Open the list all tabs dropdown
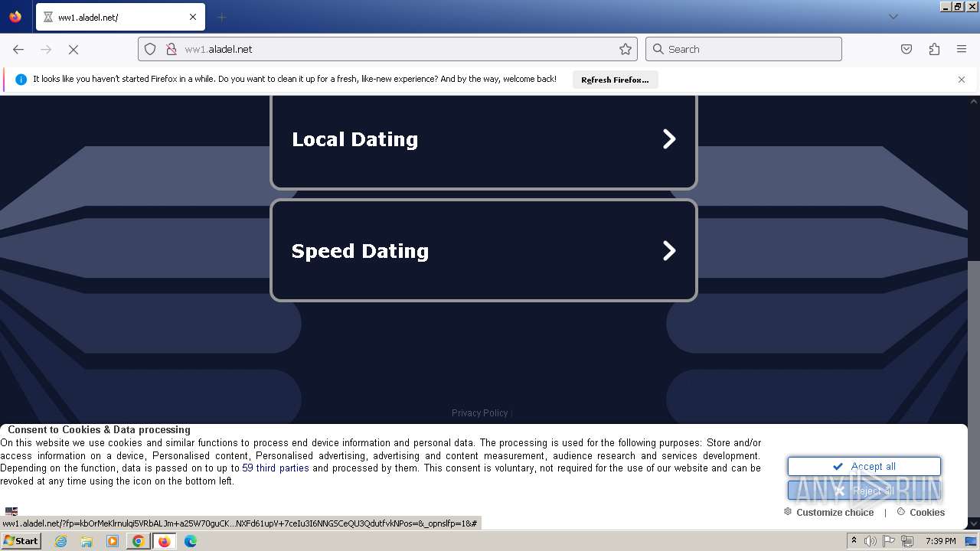This screenshot has height=551, width=980. (x=893, y=17)
